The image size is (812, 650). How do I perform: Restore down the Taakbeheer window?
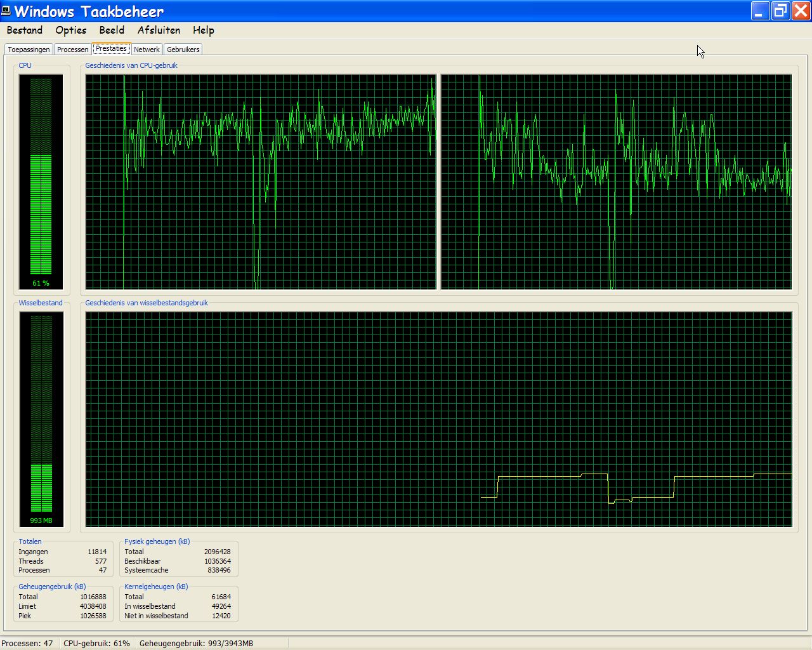(x=780, y=11)
